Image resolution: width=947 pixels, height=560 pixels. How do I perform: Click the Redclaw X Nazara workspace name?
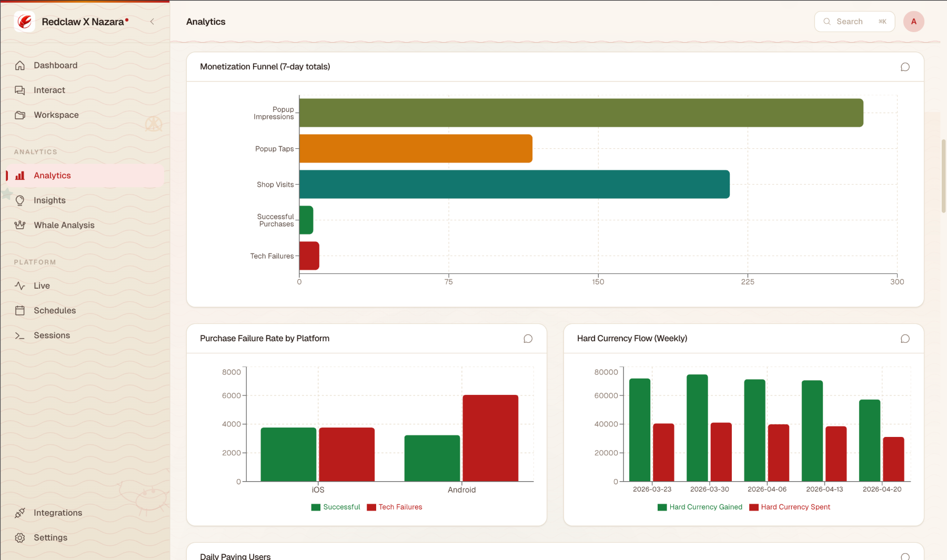83,22
